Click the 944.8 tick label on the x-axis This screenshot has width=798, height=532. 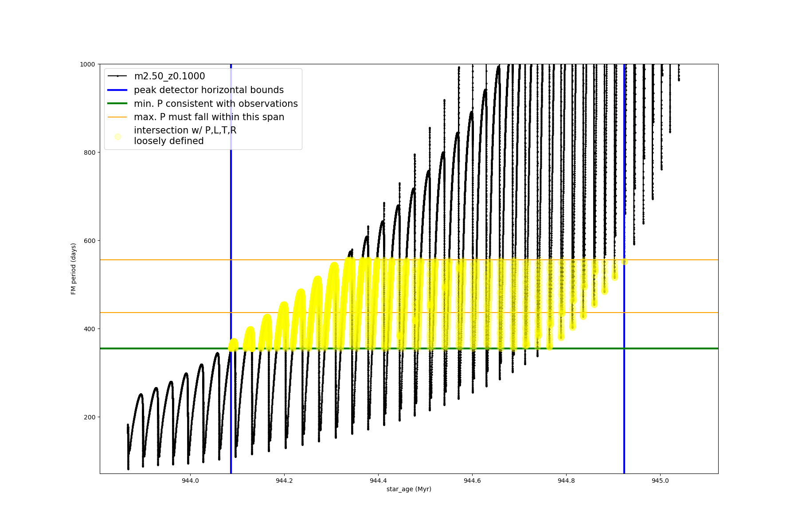coord(566,481)
